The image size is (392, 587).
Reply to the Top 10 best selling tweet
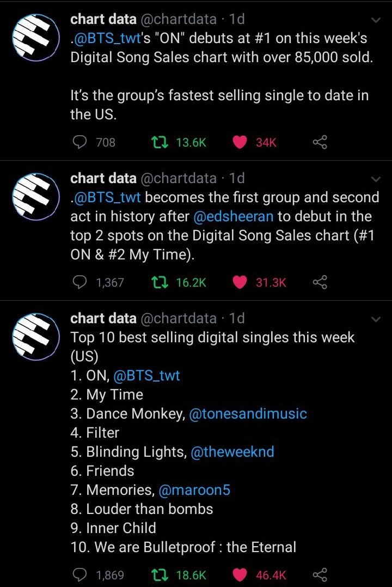(80, 574)
